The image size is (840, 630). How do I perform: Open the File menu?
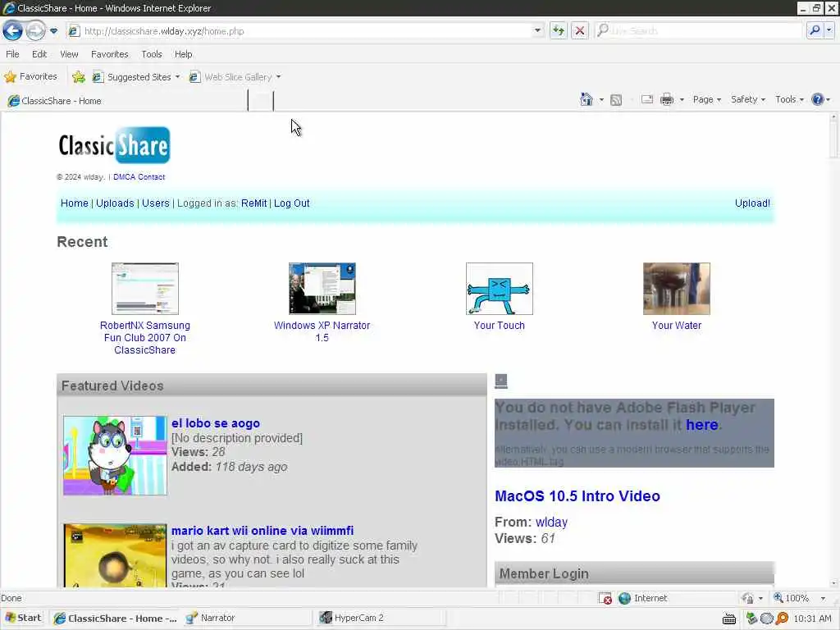coord(12,54)
